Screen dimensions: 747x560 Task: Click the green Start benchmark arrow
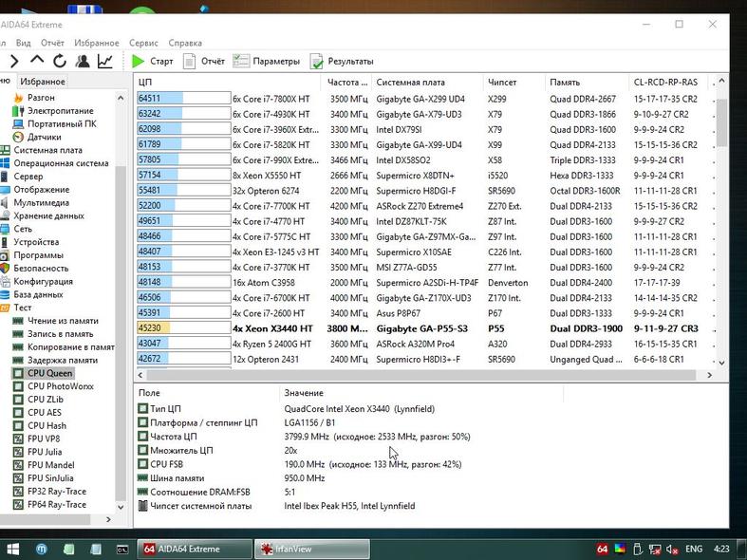coord(139,61)
